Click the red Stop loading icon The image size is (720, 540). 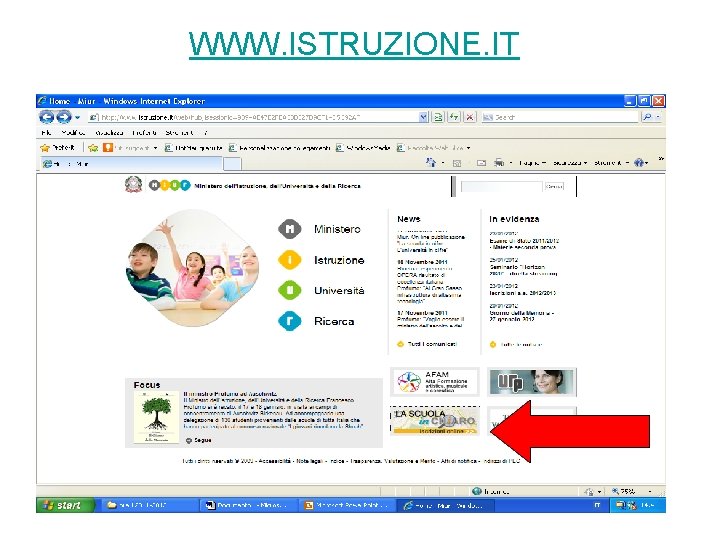point(469,118)
